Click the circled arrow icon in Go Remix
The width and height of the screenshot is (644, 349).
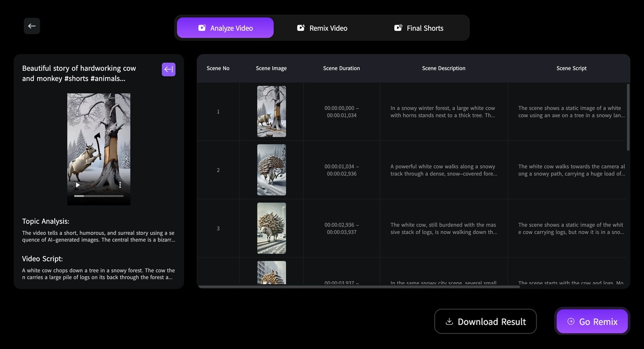point(571,321)
